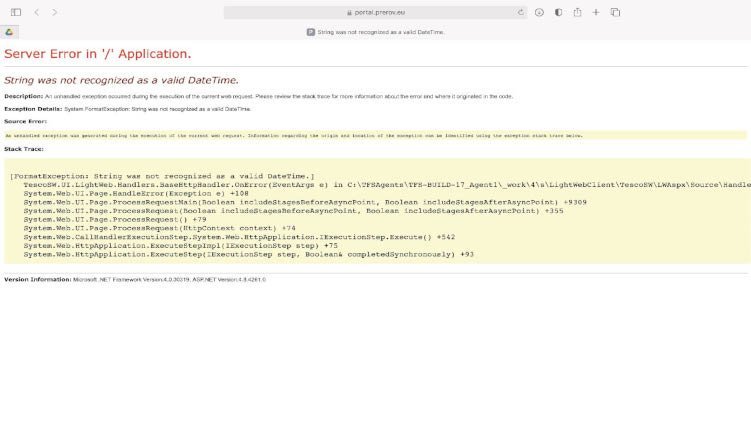Reload the portal.prerov.eu page
The image size is (751, 422).
pyautogui.click(x=521, y=12)
